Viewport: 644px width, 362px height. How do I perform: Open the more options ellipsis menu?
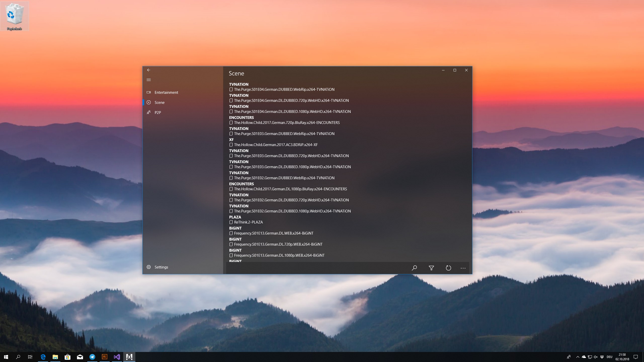tap(463, 268)
